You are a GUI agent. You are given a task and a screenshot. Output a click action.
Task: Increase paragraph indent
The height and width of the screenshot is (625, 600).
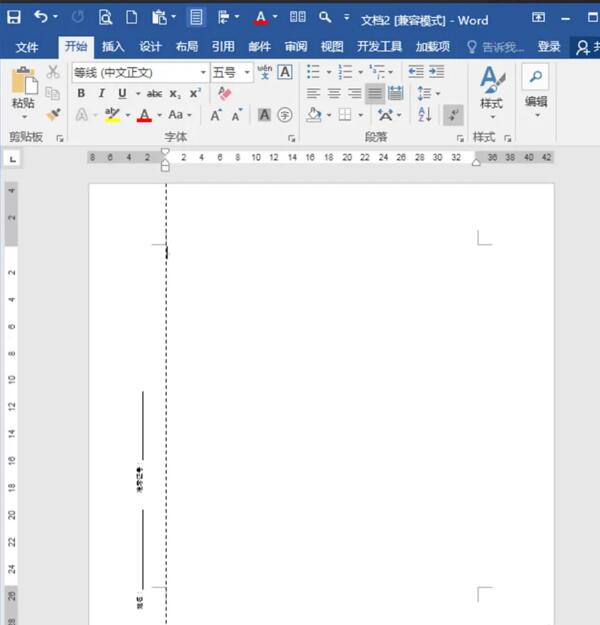click(436, 72)
